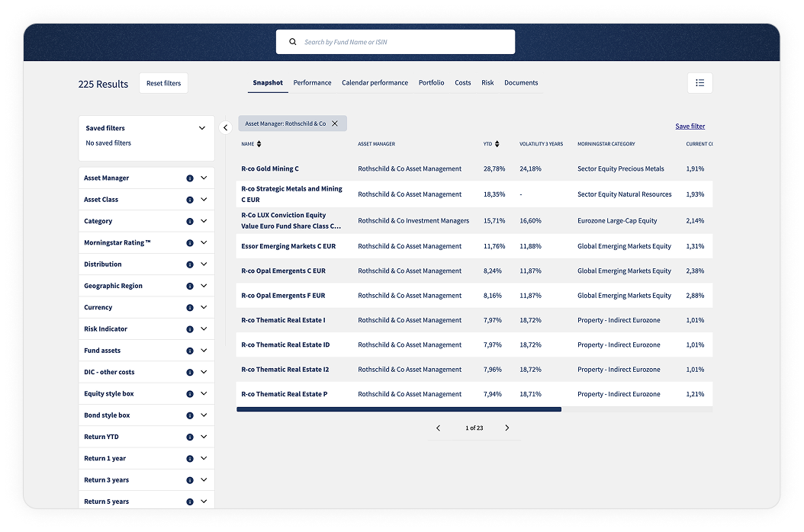This screenshot has height=532, width=804.
Task: Click the Reset filters button
Action: coord(163,84)
